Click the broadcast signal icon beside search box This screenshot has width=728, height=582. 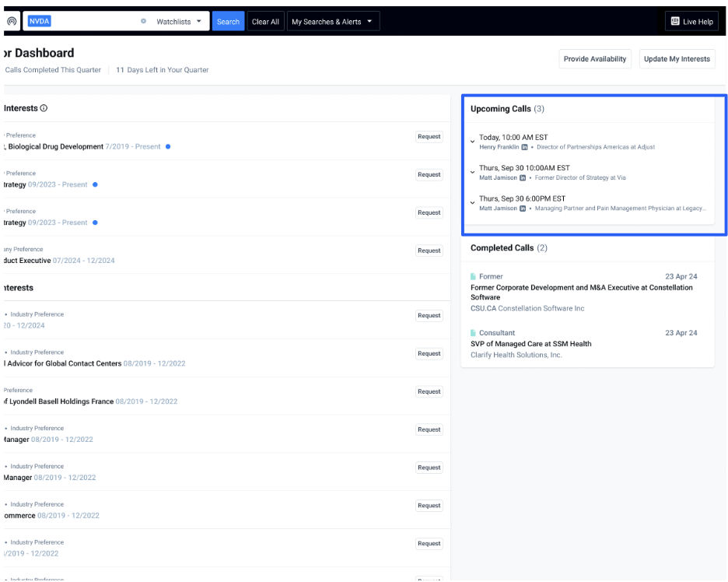pyautogui.click(x=11, y=22)
